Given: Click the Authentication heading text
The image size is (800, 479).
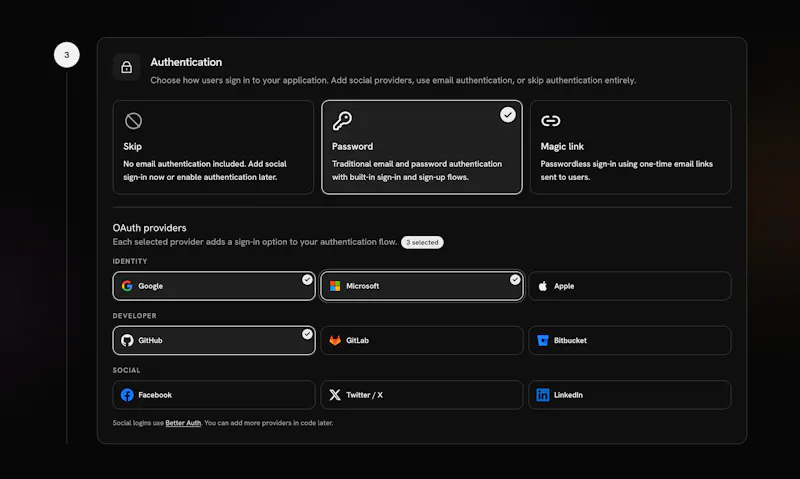Looking at the screenshot, I should pos(186,62).
